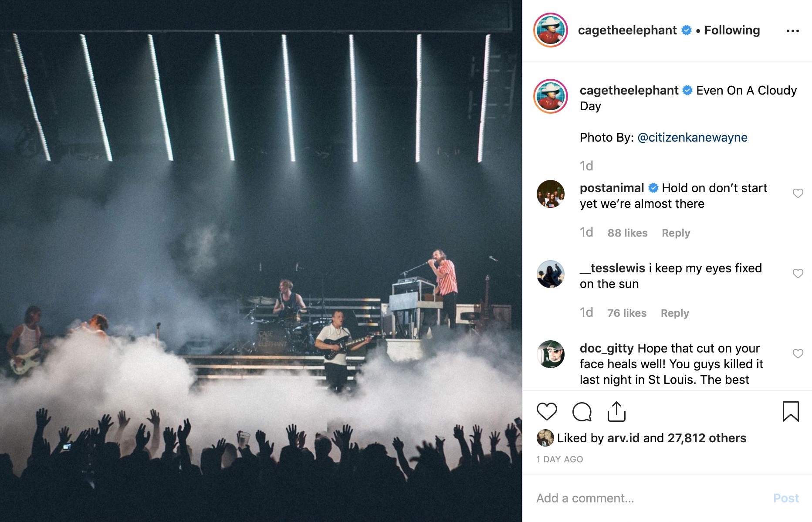Open comments with the speech bubble icon
Image resolution: width=812 pixels, height=522 pixels.
(582, 412)
